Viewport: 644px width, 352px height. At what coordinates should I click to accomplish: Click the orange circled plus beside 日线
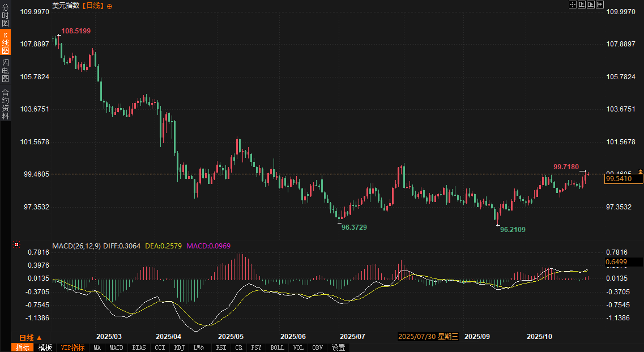click(x=109, y=6)
